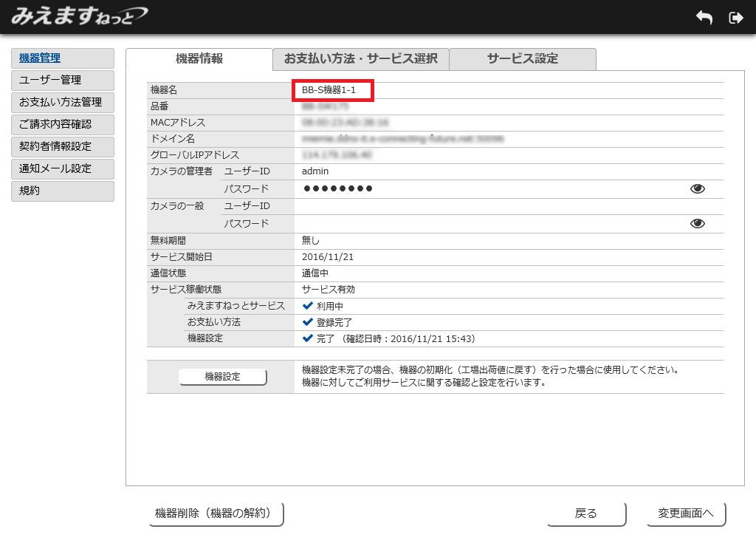This screenshot has width=756, height=549.
Task: Click the みえますねっと logo
Action: (x=79, y=16)
